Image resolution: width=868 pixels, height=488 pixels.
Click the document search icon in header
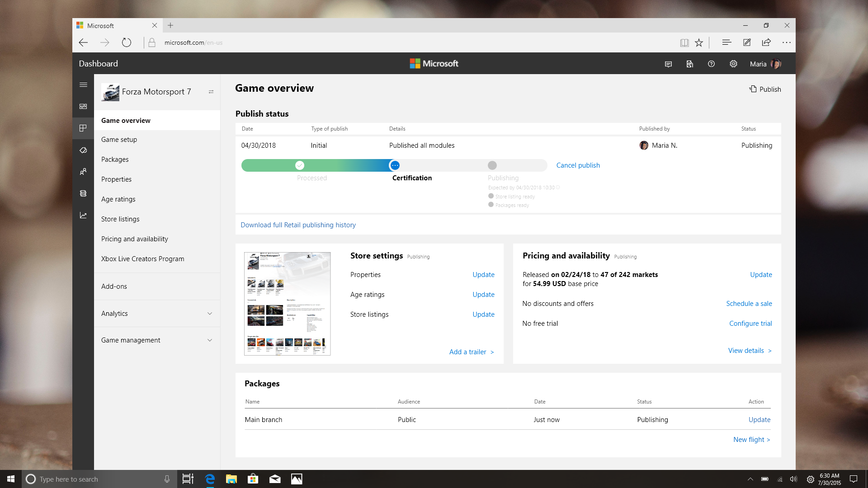tap(690, 64)
